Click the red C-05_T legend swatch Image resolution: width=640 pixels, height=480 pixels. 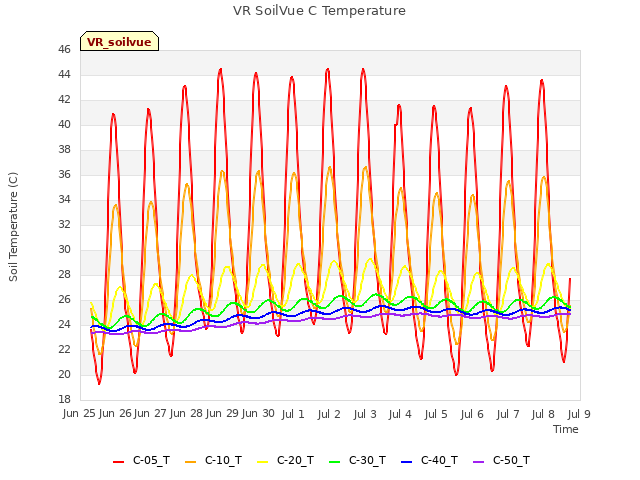[118, 462]
